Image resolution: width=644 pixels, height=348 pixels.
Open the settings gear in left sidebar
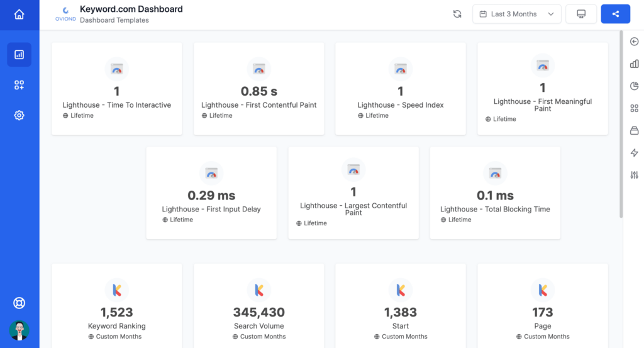[x=19, y=115]
